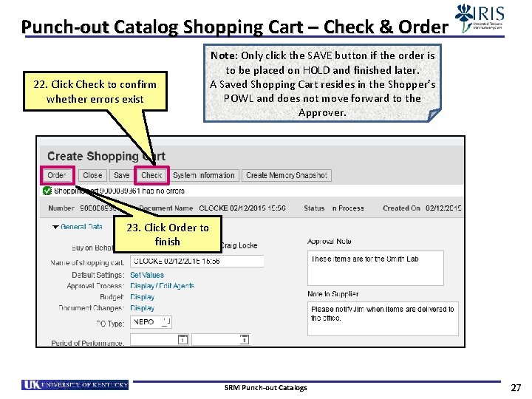Click Create Memory Snapshot

[x=287, y=175]
